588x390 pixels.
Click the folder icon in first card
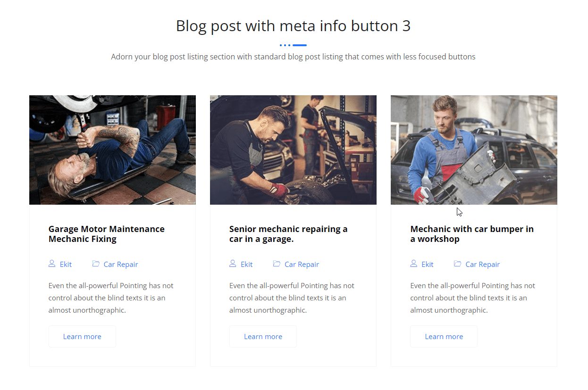96,264
